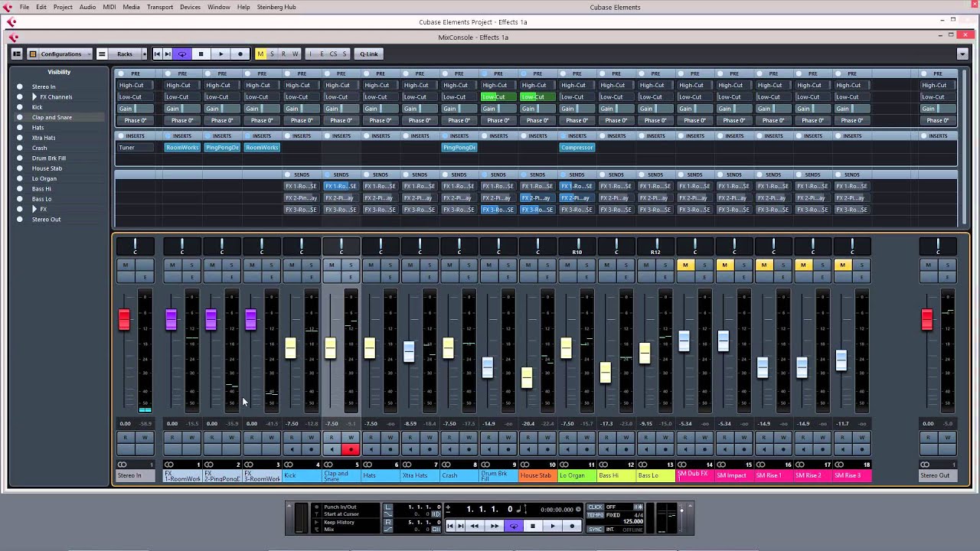Deactivate all mutes with yellow M
Image resolution: width=980 pixels, height=551 pixels.
coord(260,54)
